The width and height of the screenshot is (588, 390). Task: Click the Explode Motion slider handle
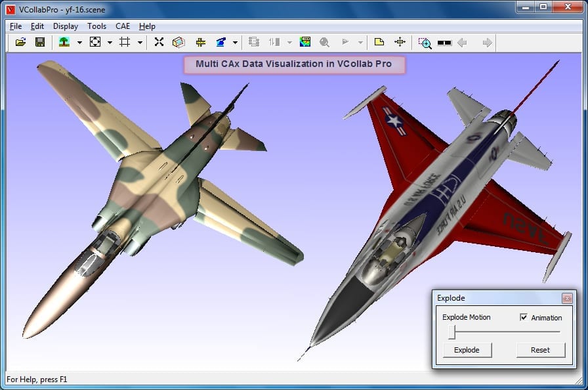tap(452, 332)
